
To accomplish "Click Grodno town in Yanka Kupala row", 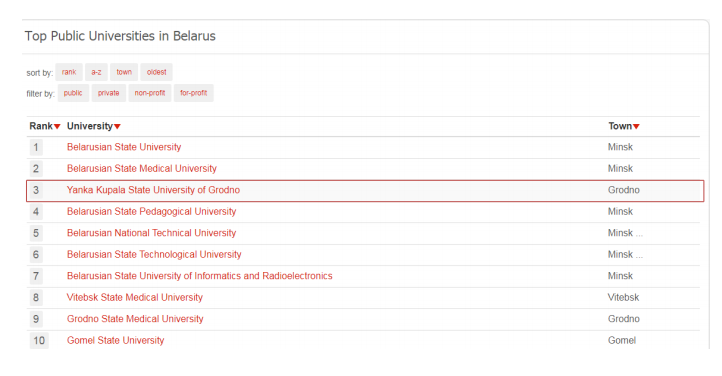I will [x=623, y=190].
